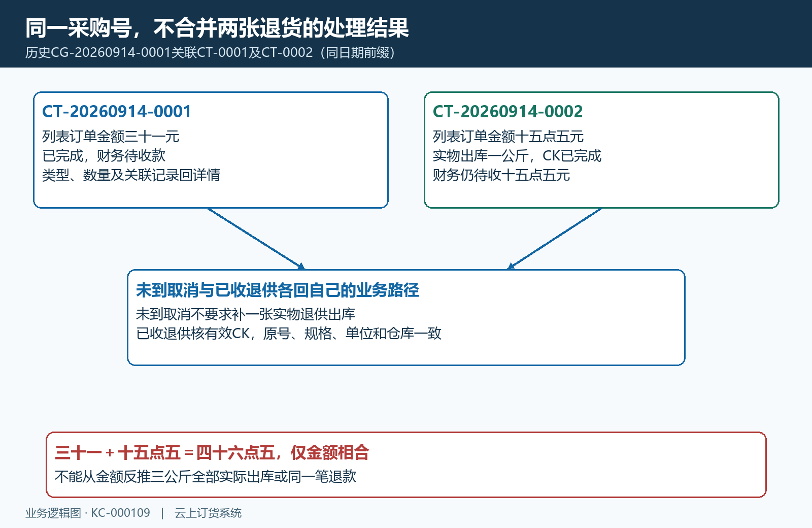The height and width of the screenshot is (528, 812).
Task: Click the footer text 云上订货系统
Action: click(208, 513)
